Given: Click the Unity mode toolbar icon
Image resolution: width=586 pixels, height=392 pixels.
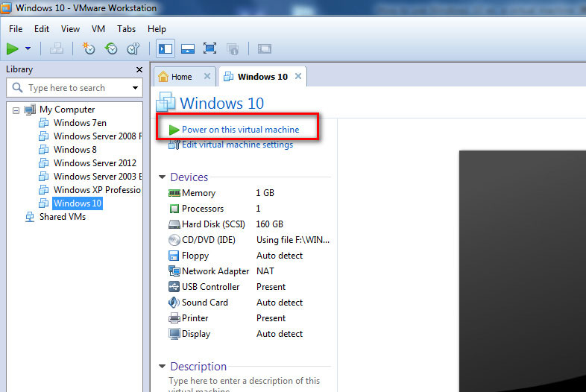Looking at the screenshot, I should click(233, 48).
